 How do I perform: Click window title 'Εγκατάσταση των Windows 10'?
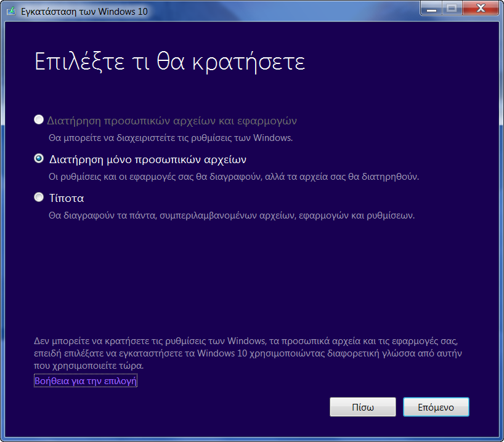(x=84, y=12)
